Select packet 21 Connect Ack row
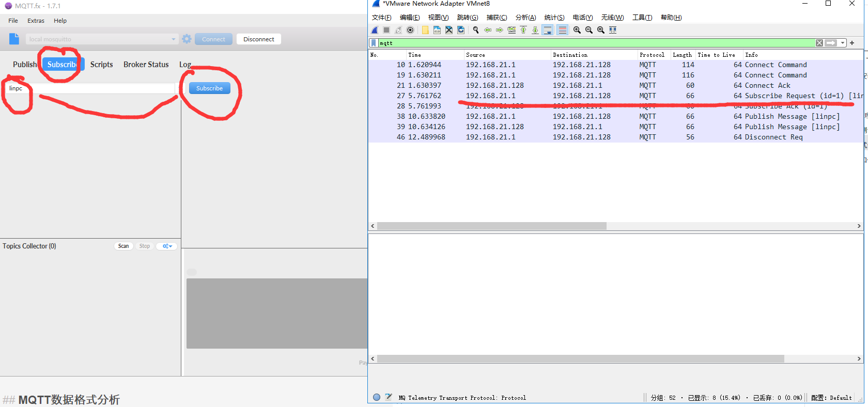The image size is (868, 407). click(x=615, y=86)
